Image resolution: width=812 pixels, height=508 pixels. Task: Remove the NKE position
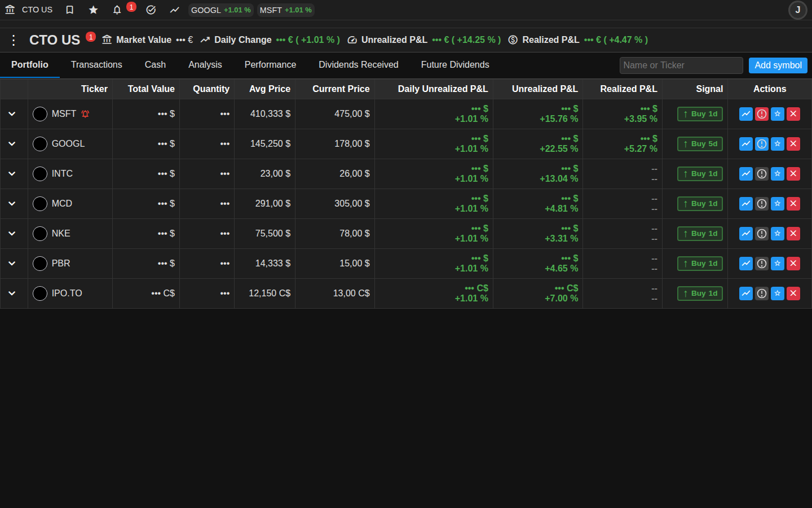tap(793, 234)
